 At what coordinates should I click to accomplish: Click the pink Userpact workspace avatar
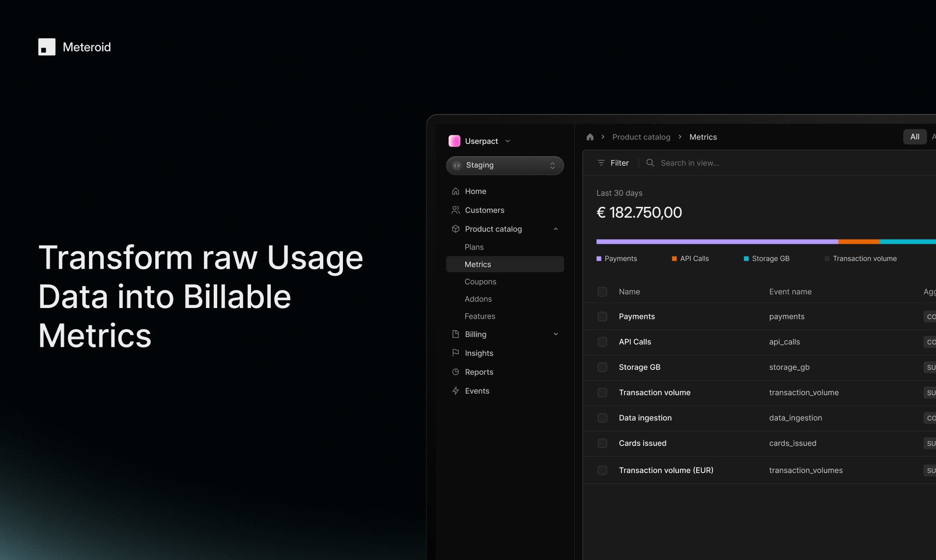point(454,141)
